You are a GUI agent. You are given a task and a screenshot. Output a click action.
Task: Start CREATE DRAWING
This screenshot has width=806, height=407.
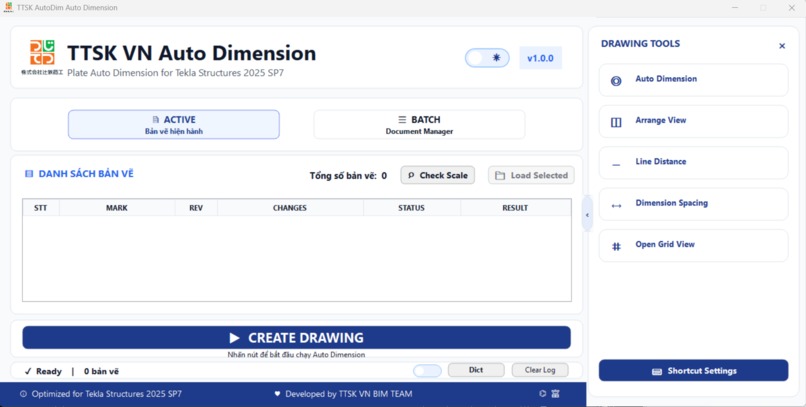297,338
